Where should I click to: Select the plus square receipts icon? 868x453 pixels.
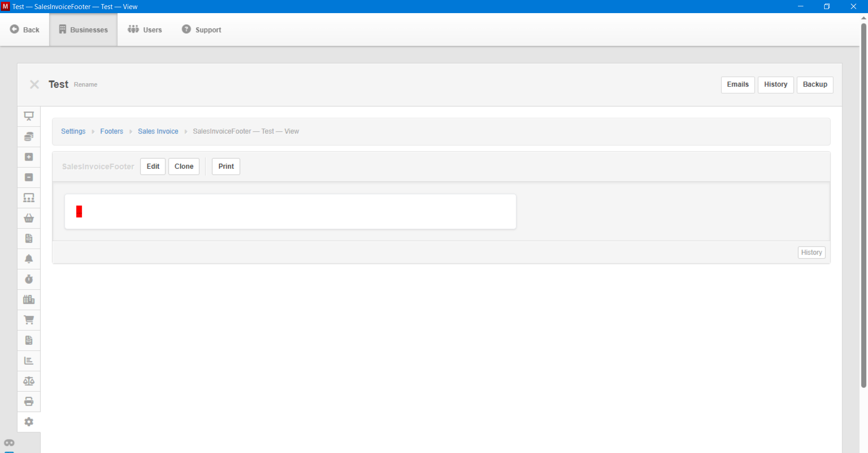29,157
